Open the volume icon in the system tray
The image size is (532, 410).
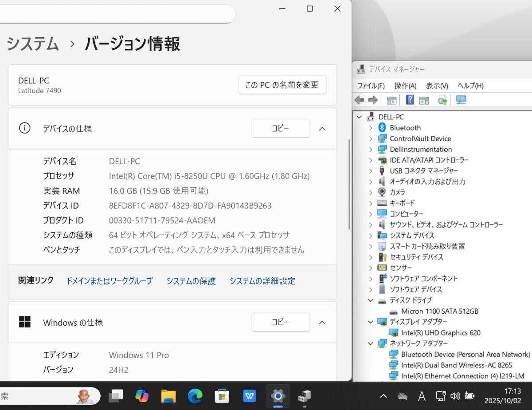tap(455, 396)
